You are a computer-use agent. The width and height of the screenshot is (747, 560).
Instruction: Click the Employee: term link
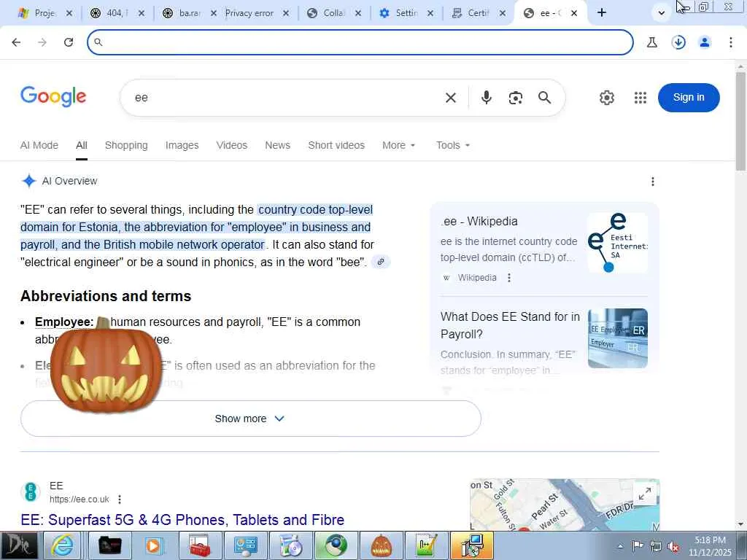click(x=64, y=322)
